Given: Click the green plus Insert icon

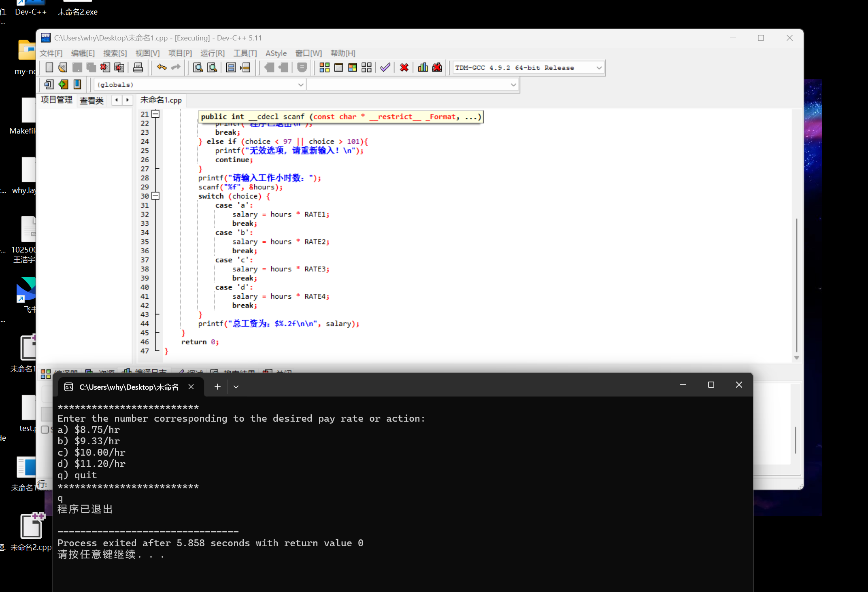Looking at the screenshot, I should pyautogui.click(x=63, y=84).
